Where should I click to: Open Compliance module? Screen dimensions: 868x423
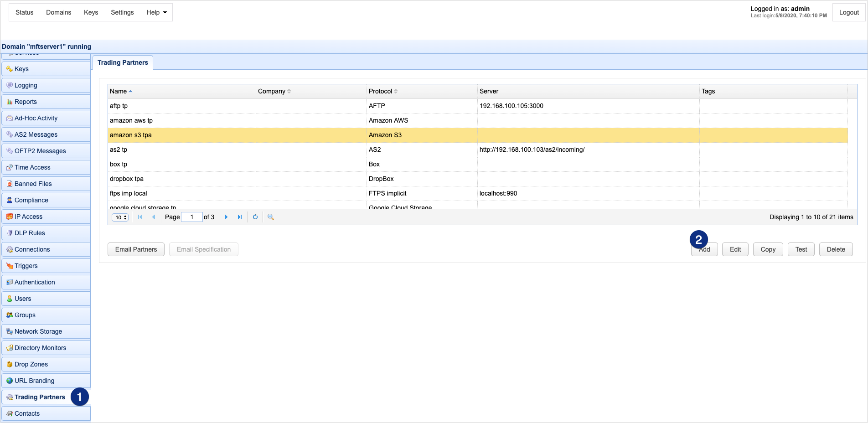(46, 200)
